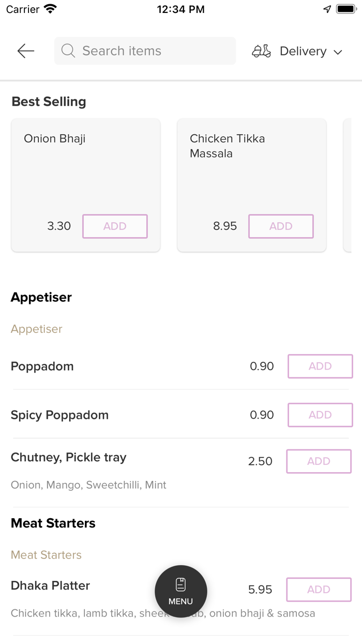This screenshot has height=644, width=362.
Task: Tap the delivery scooter icon
Action: pyautogui.click(x=261, y=51)
